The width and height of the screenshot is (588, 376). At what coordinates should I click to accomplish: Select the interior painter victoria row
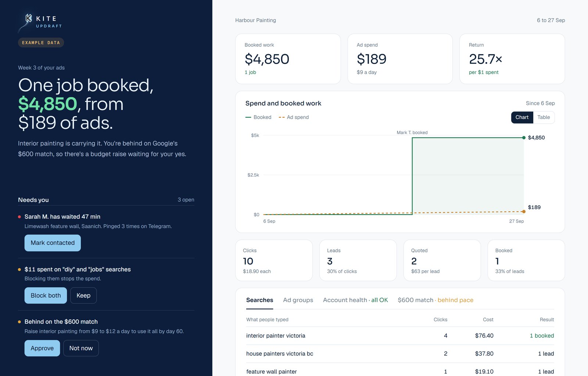pos(400,336)
